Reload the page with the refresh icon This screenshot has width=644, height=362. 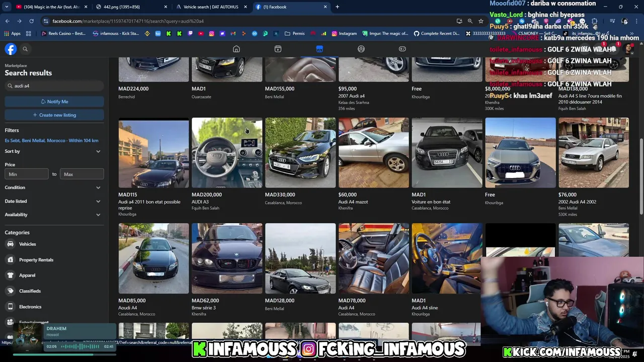point(31,21)
